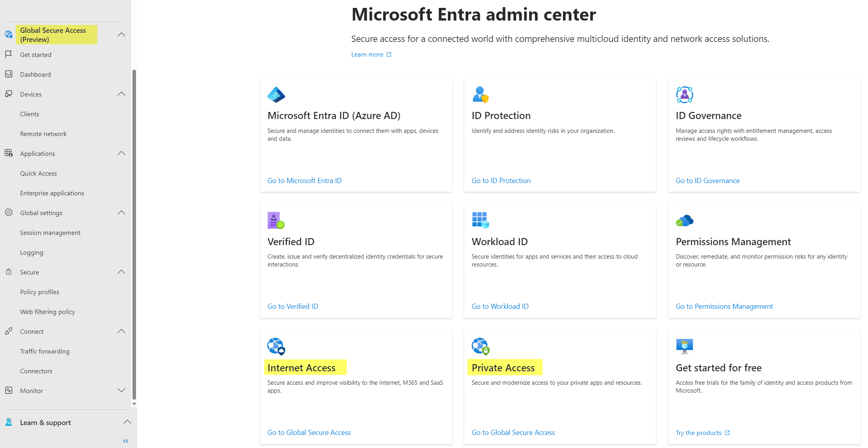Click the Global Secure Access globe icon
This screenshot has width=868, height=448.
click(x=9, y=34)
